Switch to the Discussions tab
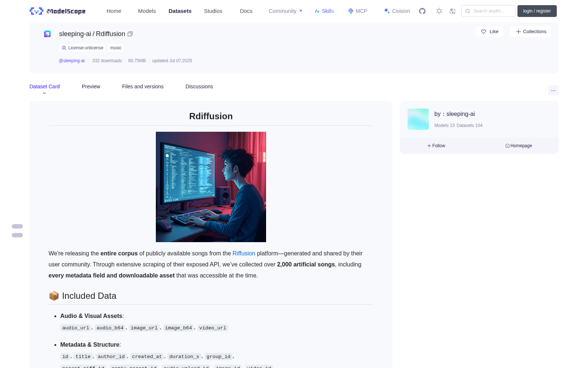 [199, 86]
